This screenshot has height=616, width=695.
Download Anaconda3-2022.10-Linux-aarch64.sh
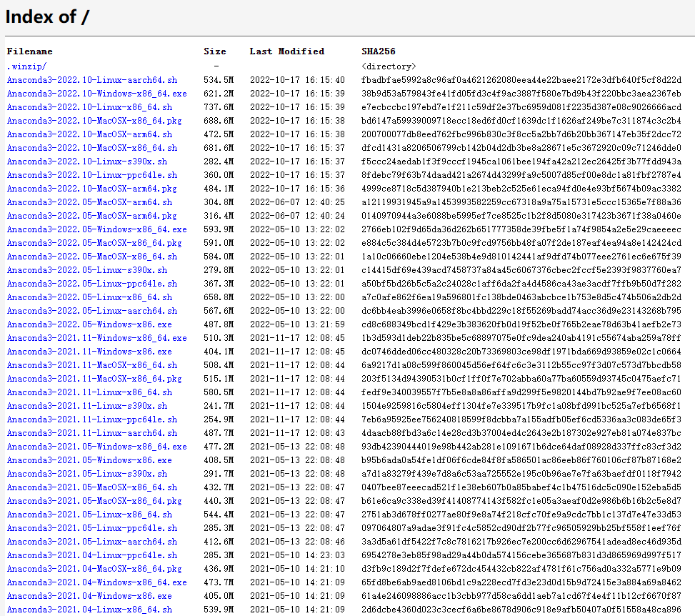click(x=91, y=80)
